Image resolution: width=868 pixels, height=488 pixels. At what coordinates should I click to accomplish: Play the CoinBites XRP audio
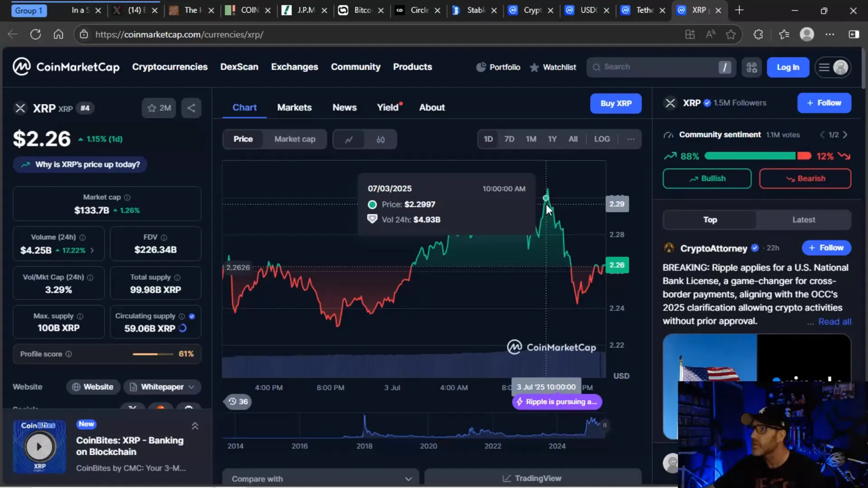[39, 446]
